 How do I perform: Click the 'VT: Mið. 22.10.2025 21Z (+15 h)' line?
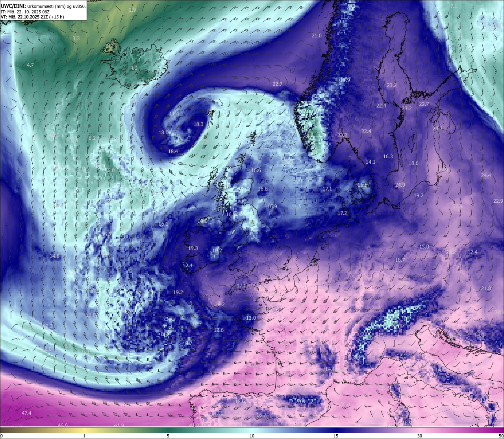pos(32,17)
